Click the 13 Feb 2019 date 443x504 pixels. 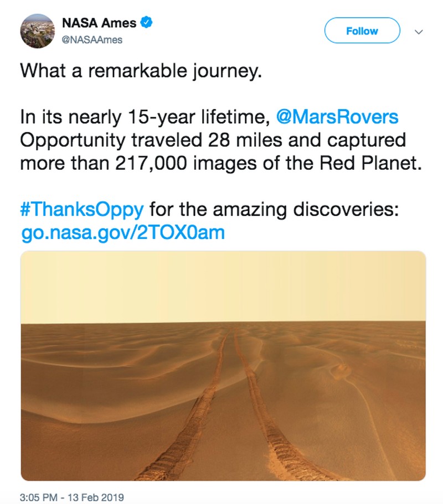point(96,497)
